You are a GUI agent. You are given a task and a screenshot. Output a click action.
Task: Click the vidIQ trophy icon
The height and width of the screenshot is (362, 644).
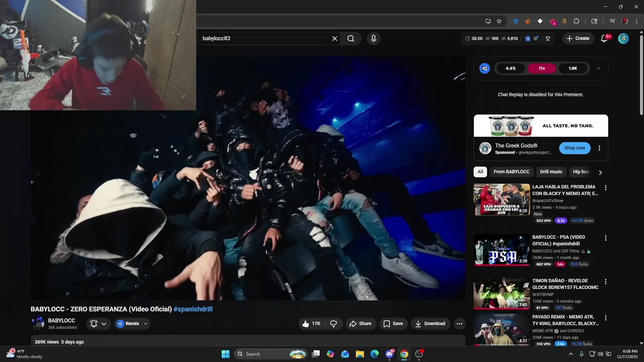547,38
